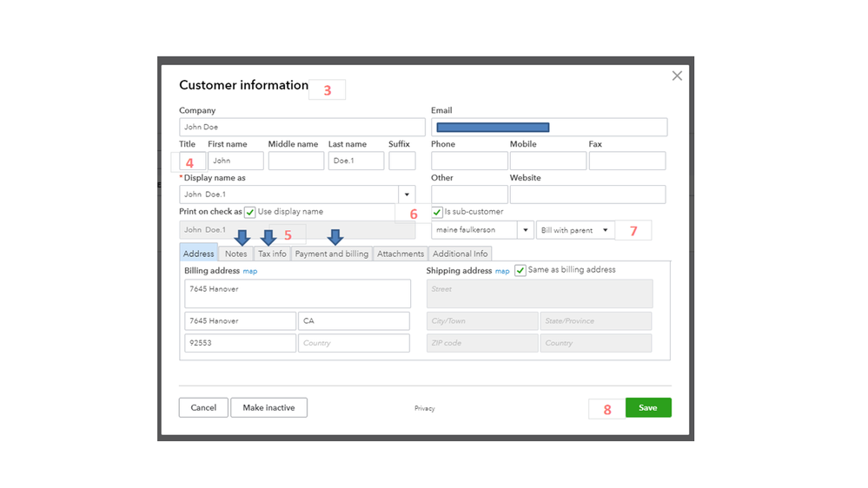Click the billing street address field
Screen dimensions: 868x488
point(298,293)
